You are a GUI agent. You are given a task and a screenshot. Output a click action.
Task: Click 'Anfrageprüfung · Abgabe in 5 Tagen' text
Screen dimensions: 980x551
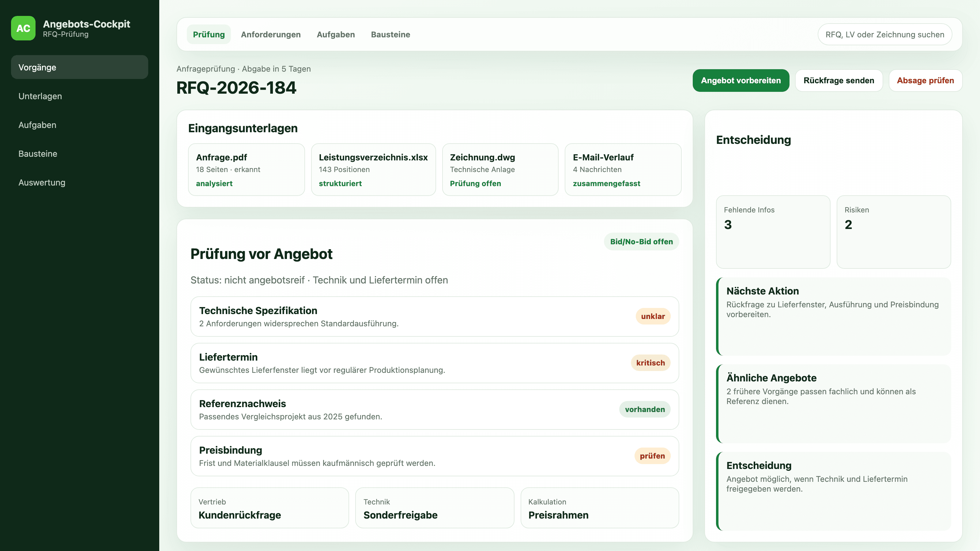[x=243, y=69]
